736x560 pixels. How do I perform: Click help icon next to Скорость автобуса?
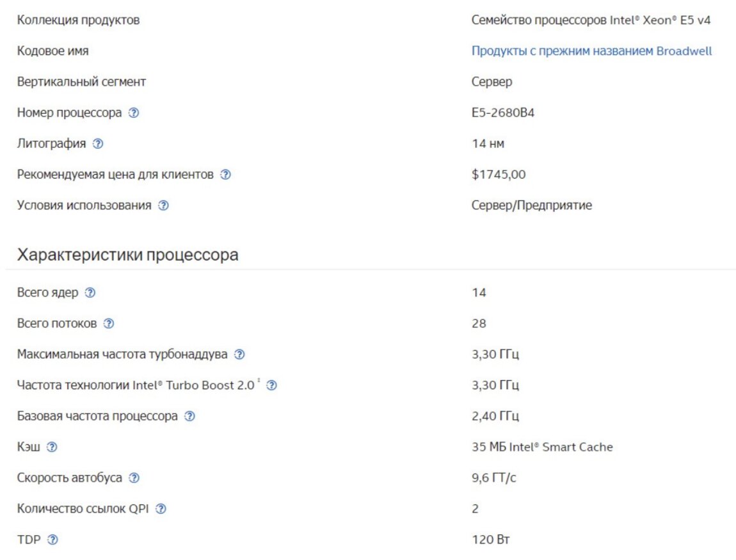pos(134,478)
